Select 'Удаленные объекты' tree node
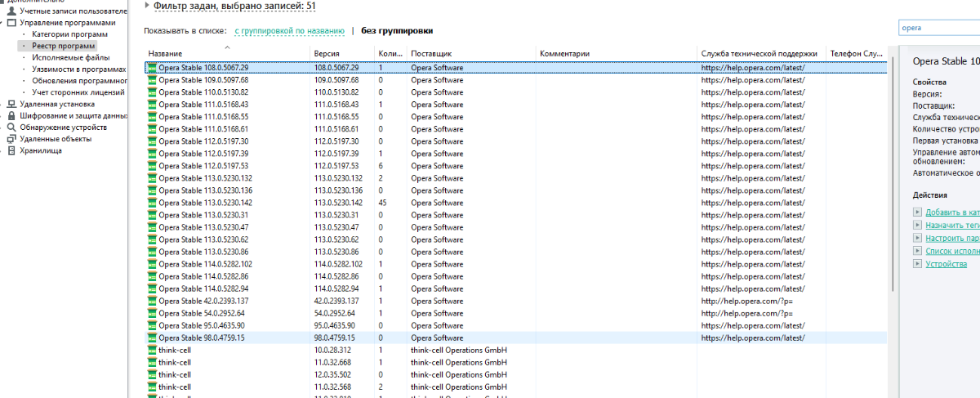 pos(56,139)
